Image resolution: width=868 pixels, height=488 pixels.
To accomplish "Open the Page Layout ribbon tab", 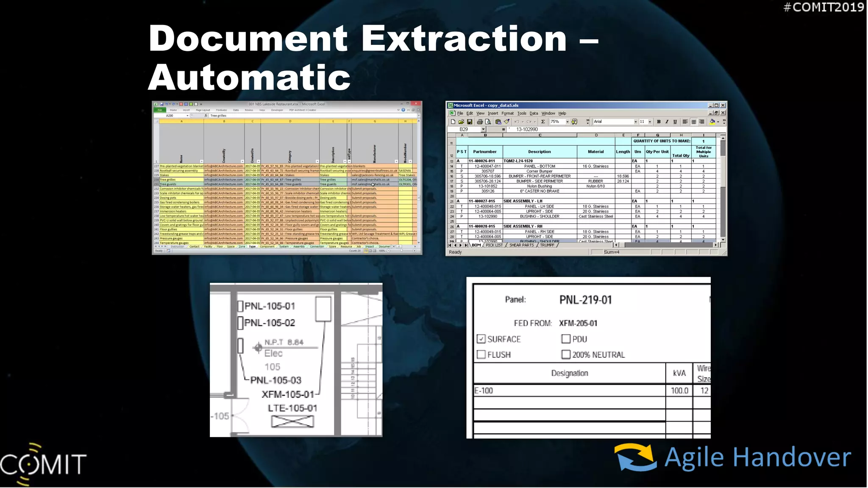I will coord(203,110).
